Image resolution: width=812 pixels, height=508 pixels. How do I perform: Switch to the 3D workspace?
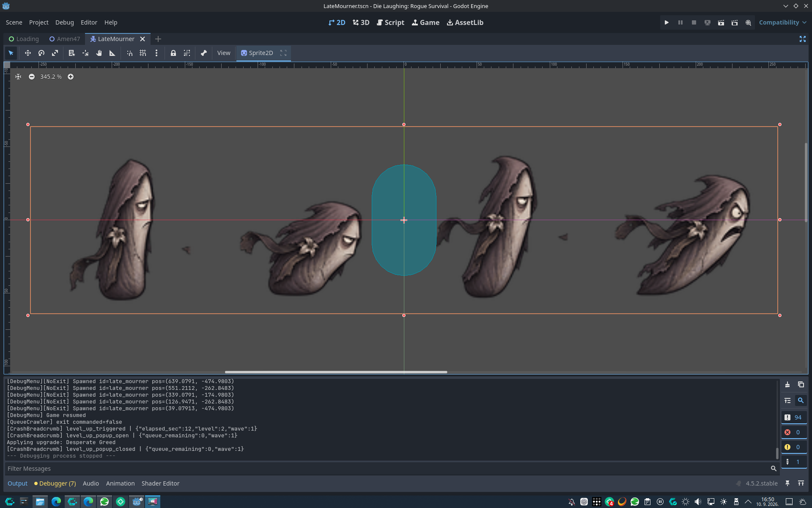click(x=361, y=22)
